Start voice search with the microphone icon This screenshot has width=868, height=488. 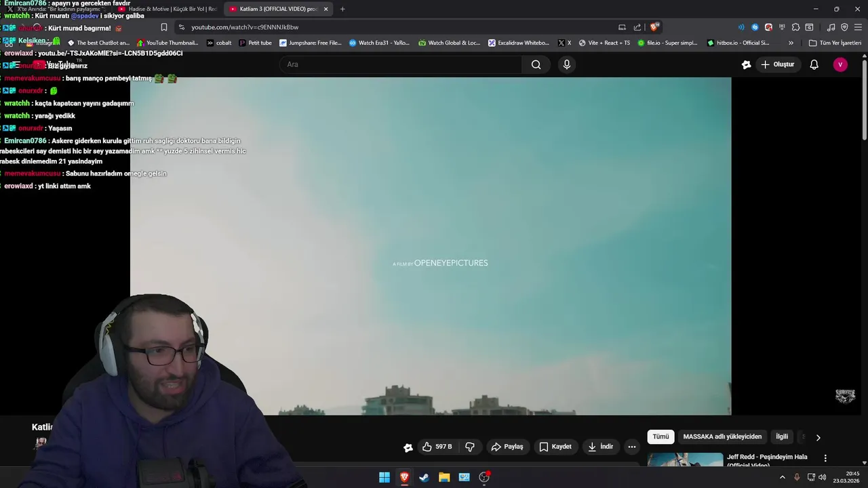[x=567, y=64]
